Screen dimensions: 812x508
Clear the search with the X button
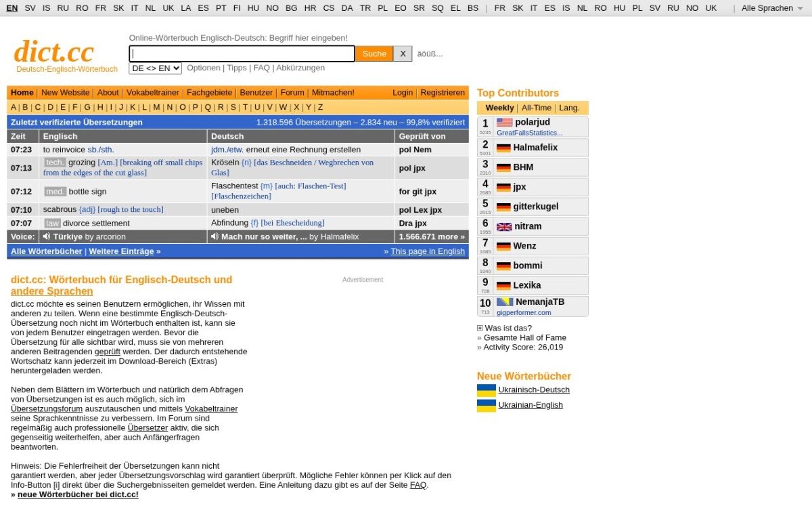click(403, 54)
